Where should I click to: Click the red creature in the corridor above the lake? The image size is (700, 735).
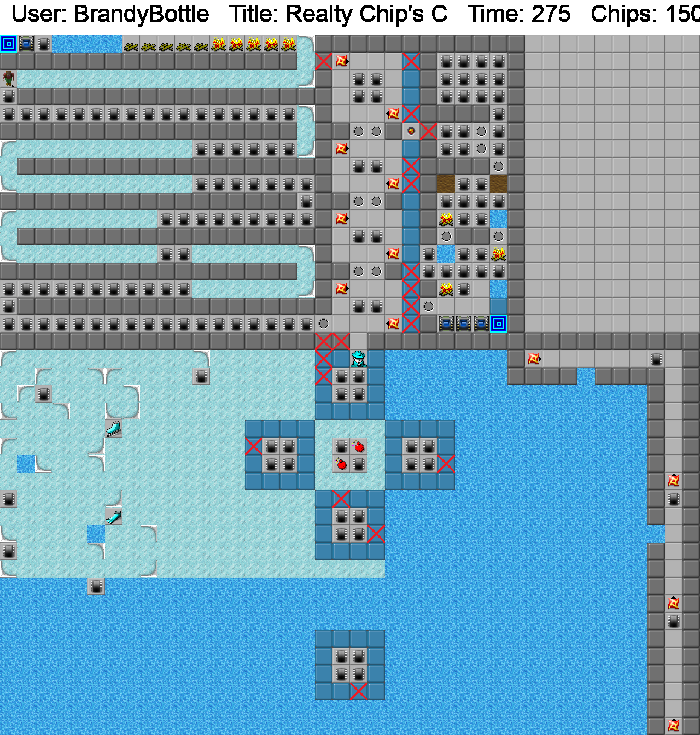point(534,359)
